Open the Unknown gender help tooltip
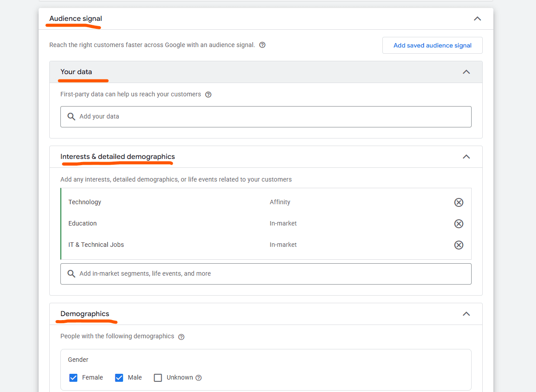 199,377
